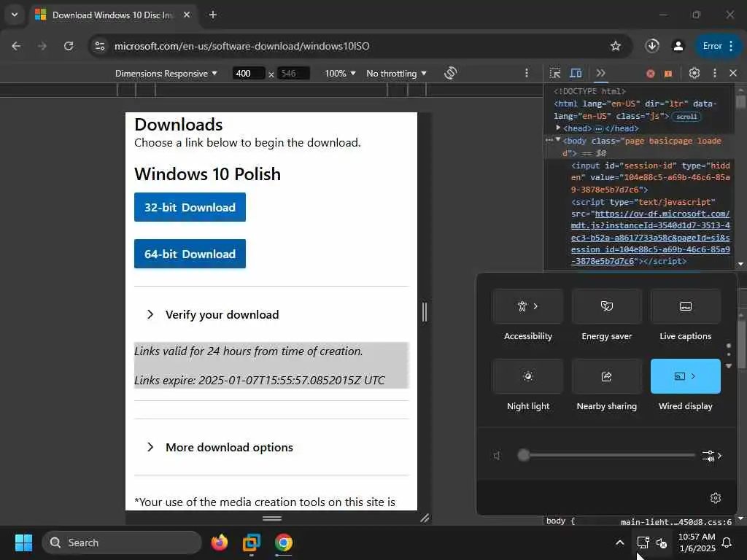Viewport: 747px width, 560px height.
Task: Activate the DevTools inspect element picker
Action: coord(555,73)
